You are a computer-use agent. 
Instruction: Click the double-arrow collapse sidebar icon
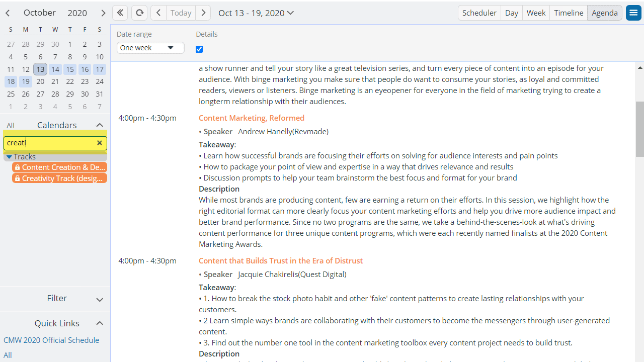(x=120, y=13)
